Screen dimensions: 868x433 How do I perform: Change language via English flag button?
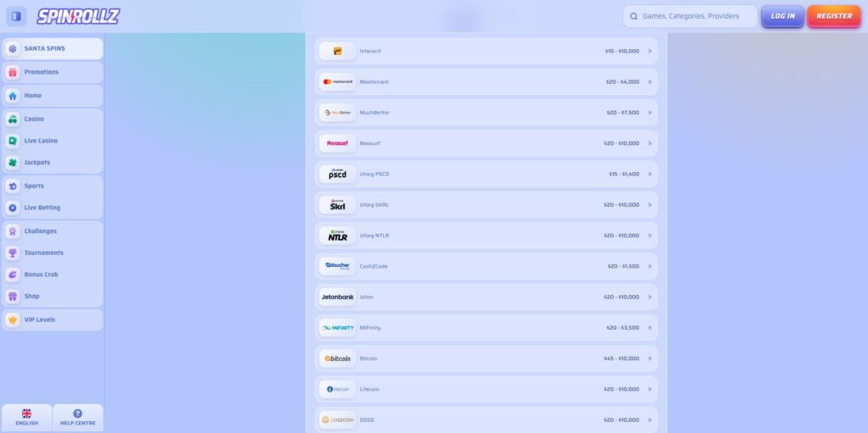pyautogui.click(x=26, y=418)
